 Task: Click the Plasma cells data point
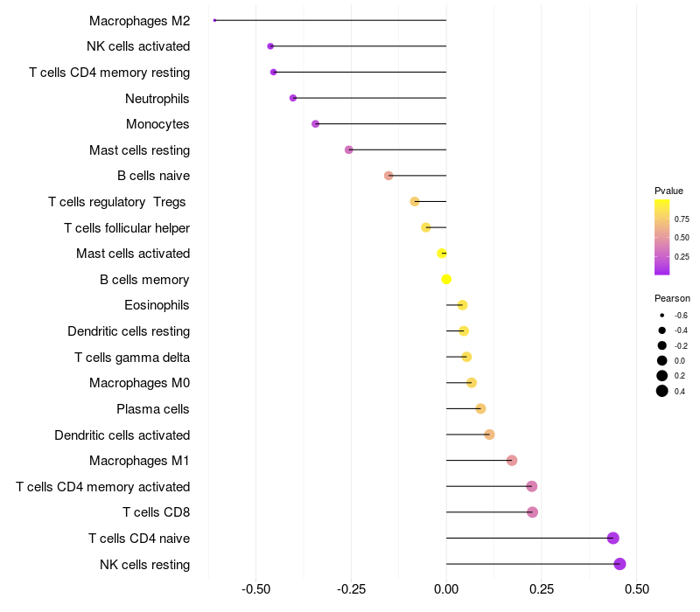(480, 408)
